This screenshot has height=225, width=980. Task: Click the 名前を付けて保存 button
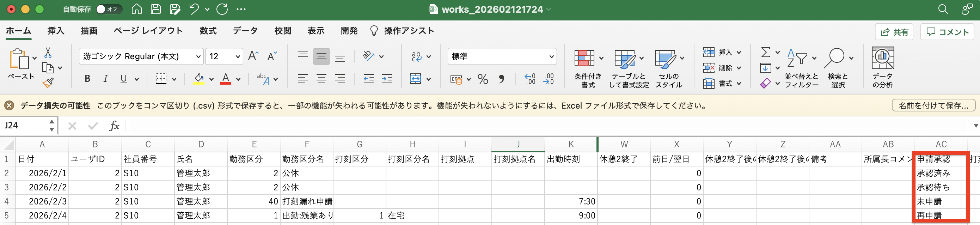click(x=933, y=105)
